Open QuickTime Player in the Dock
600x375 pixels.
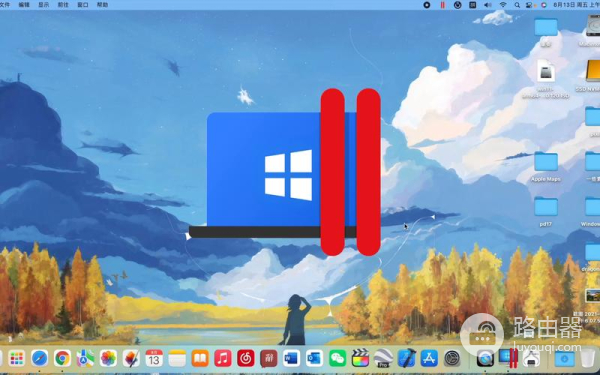tap(485, 359)
